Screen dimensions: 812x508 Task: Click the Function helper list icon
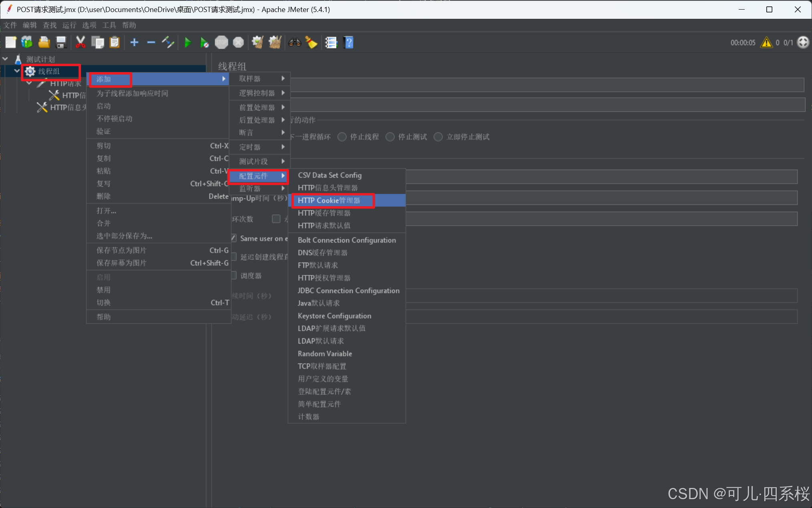click(x=331, y=42)
